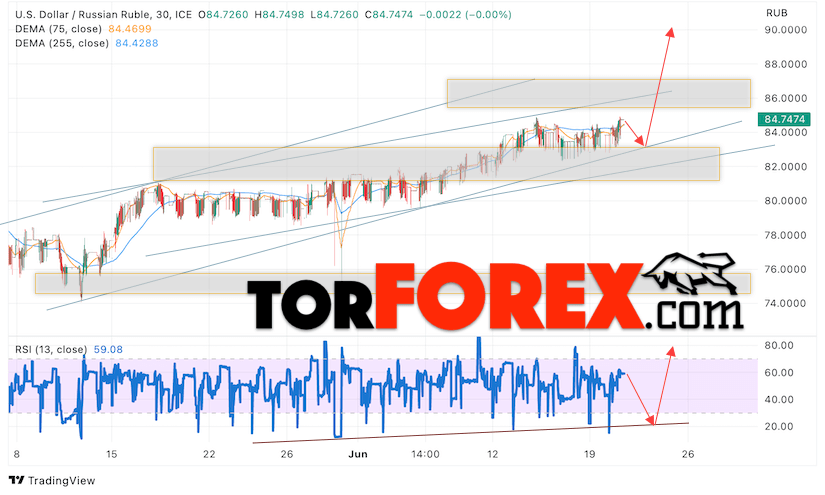Click the date label 12 on time axis
This screenshot has width=825, height=495.
[492, 454]
